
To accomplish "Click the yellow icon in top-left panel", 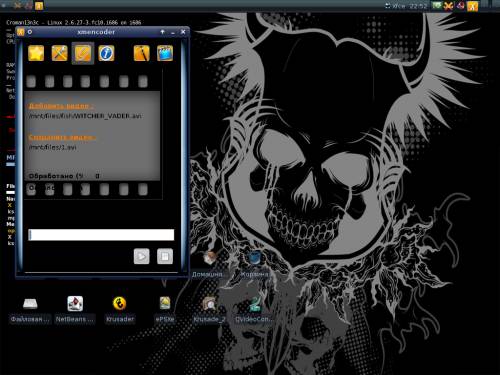I will point(39,5).
